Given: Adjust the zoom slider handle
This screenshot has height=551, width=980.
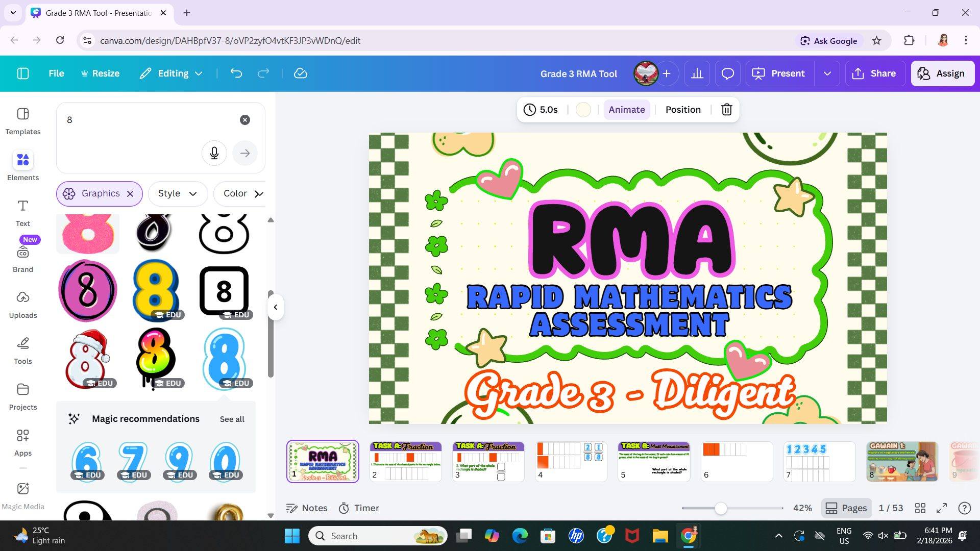Looking at the screenshot, I should [721, 508].
